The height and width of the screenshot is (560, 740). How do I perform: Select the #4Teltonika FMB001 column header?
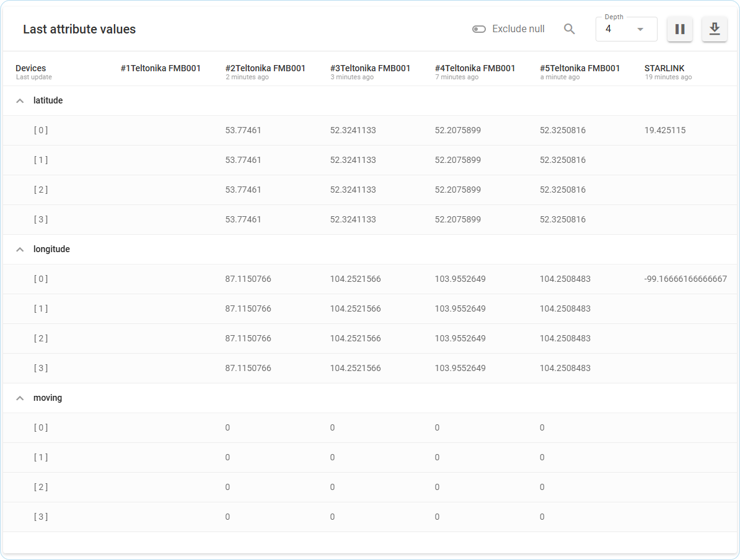click(x=475, y=69)
